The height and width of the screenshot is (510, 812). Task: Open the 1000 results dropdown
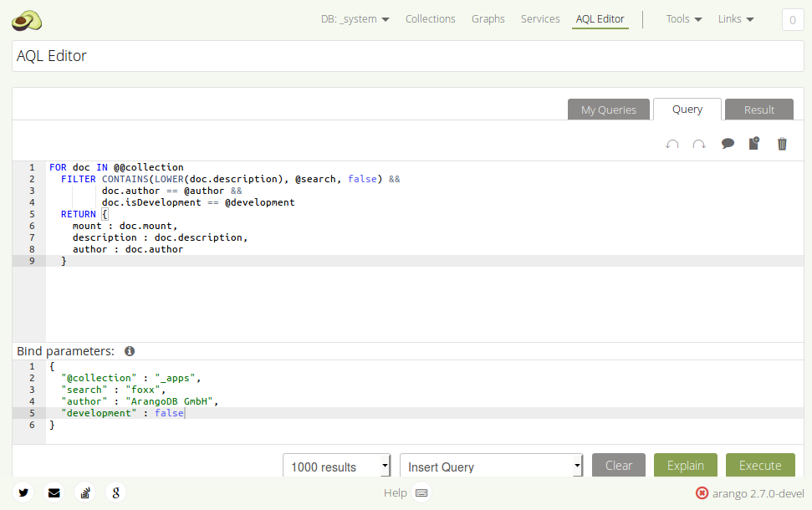pyautogui.click(x=336, y=465)
